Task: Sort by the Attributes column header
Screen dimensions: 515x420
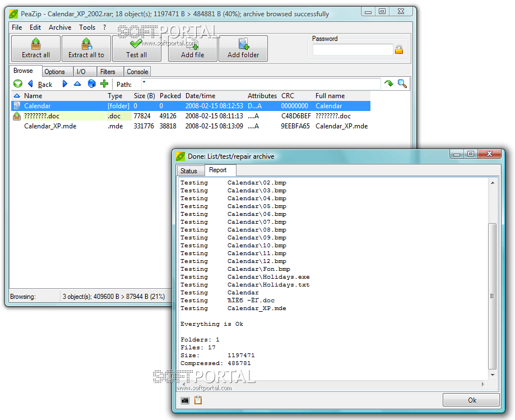Action: tap(262, 96)
